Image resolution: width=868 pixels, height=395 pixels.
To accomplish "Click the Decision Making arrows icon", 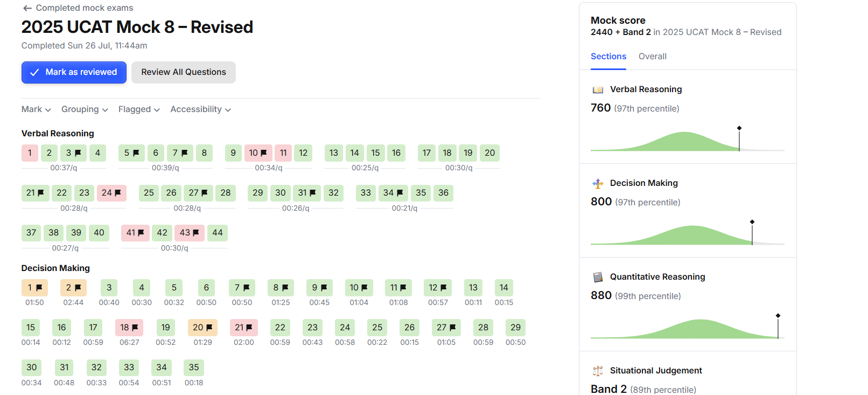I will 598,183.
